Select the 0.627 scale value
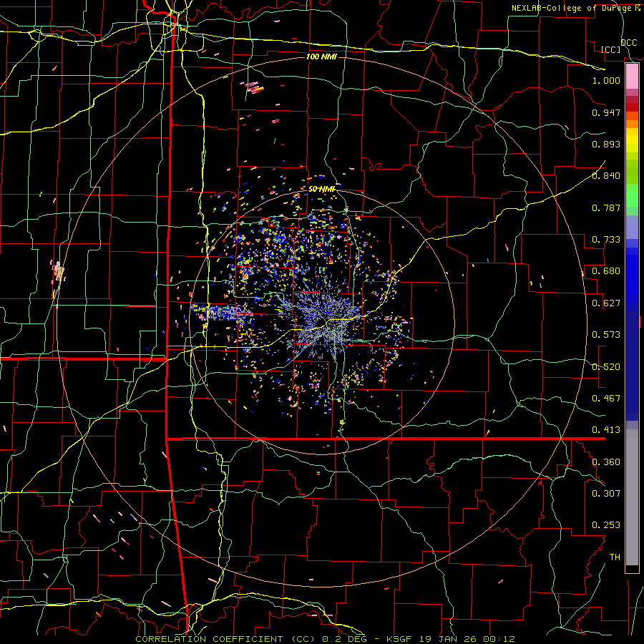The image size is (644, 644). (606, 303)
